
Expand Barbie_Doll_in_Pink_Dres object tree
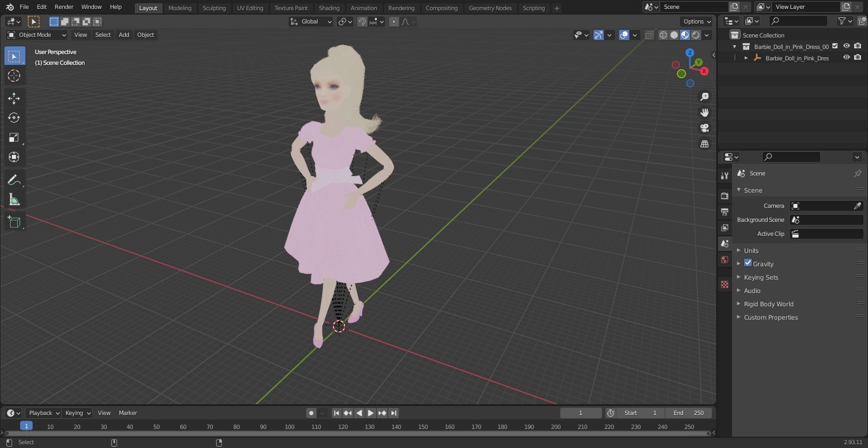[746, 58]
